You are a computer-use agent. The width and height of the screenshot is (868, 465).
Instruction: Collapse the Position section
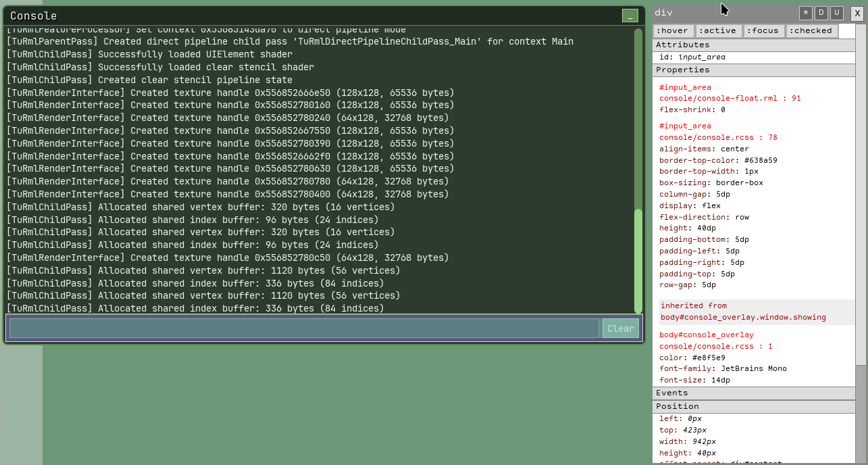tap(753, 406)
